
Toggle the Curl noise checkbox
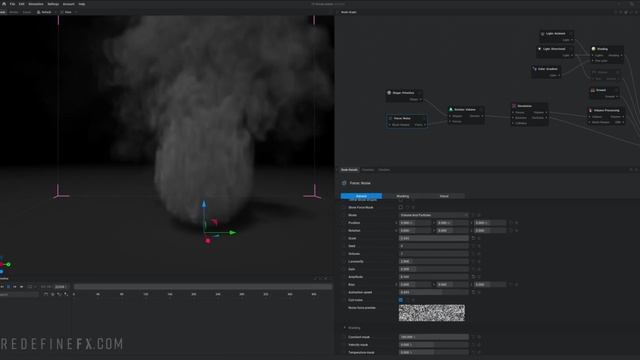(401, 300)
